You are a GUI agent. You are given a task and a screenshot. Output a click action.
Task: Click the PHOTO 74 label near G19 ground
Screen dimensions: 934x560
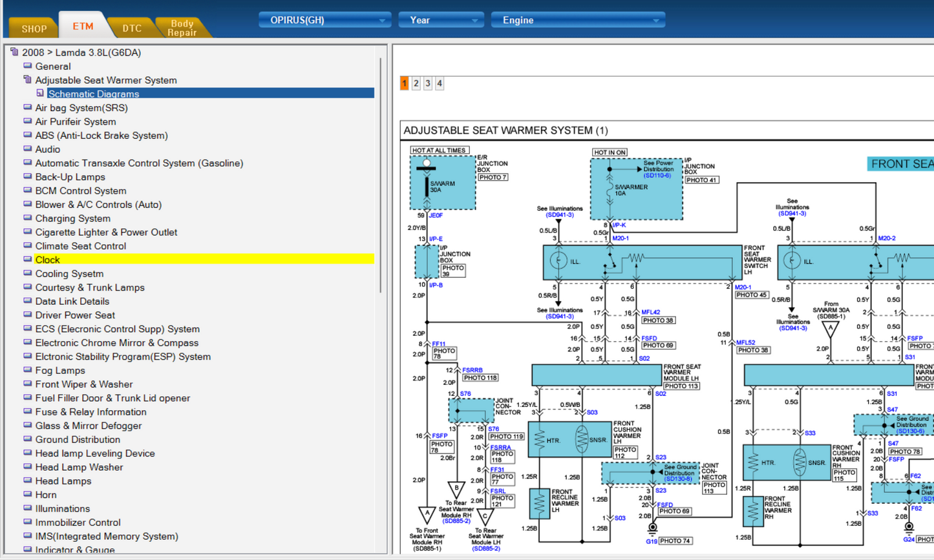point(675,541)
